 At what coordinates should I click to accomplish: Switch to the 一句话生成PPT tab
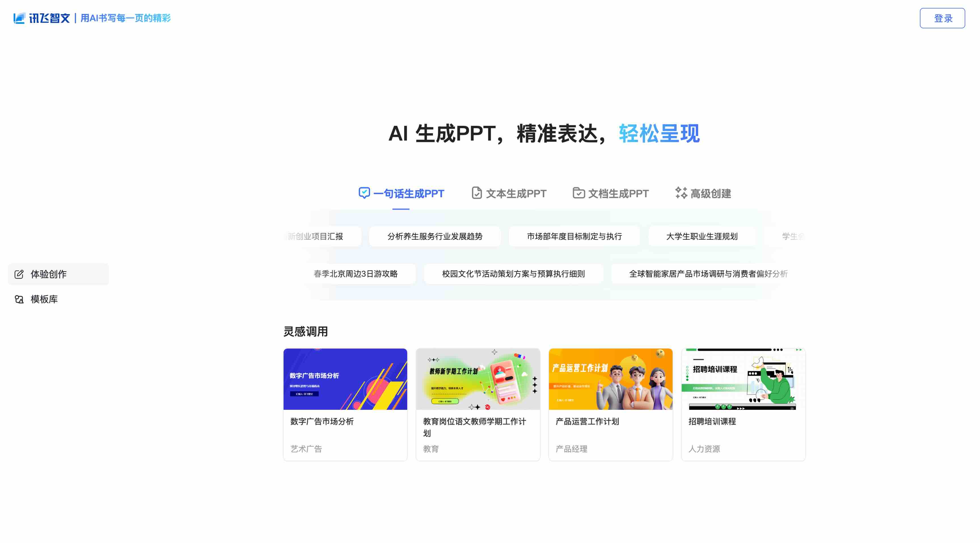[401, 194]
